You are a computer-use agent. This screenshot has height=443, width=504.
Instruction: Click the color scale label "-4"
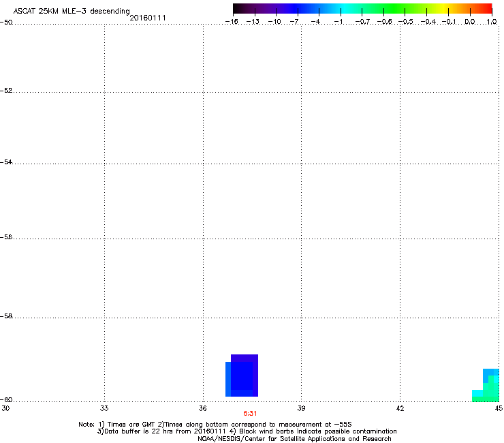tap(315, 22)
